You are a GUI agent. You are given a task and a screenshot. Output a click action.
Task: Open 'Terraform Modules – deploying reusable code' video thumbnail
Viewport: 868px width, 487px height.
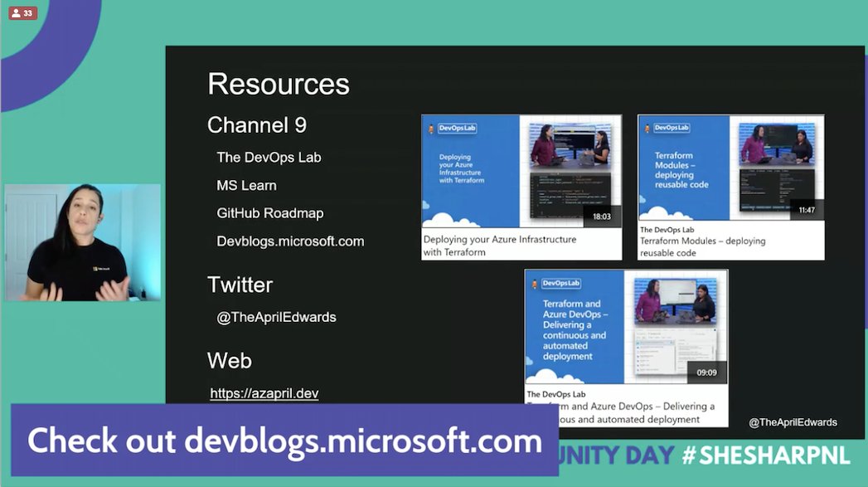(730, 168)
